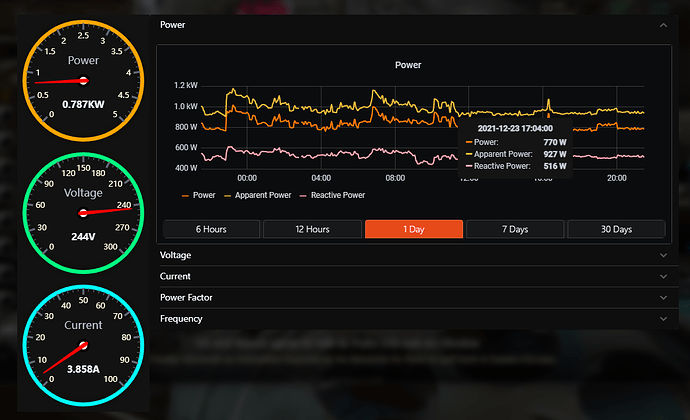Click the 244V voltage reading
Image resolution: width=690 pixels, height=420 pixels.
83,237
